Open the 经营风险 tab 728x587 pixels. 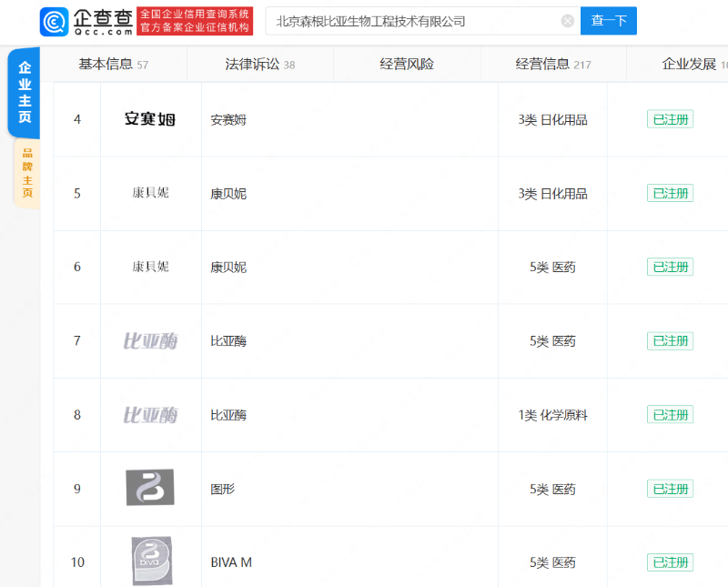(x=407, y=64)
